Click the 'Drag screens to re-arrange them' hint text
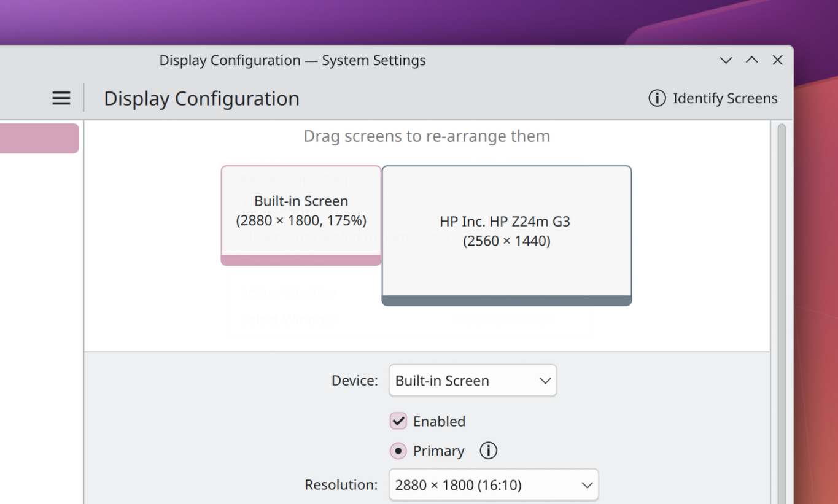838x504 pixels. click(x=427, y=136)
